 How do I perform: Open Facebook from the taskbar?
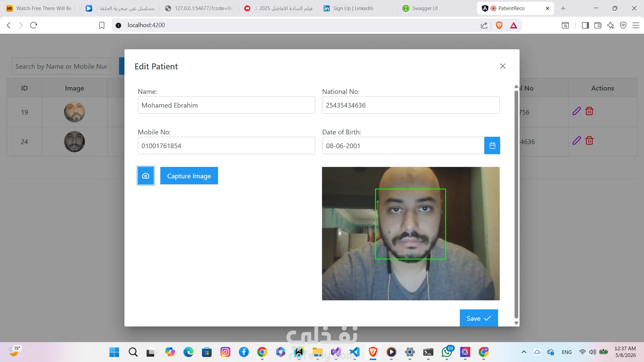pyautogui.click(x=244, y=352)
